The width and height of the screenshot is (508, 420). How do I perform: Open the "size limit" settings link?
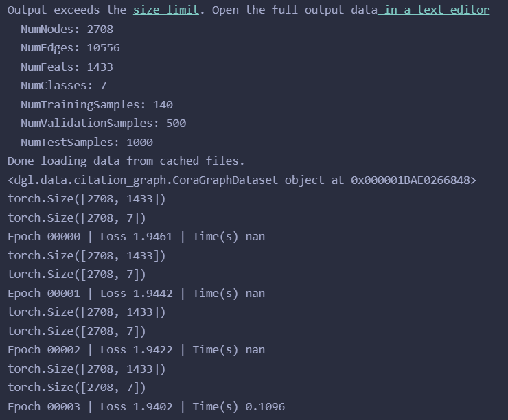click(x=166, y=10)
